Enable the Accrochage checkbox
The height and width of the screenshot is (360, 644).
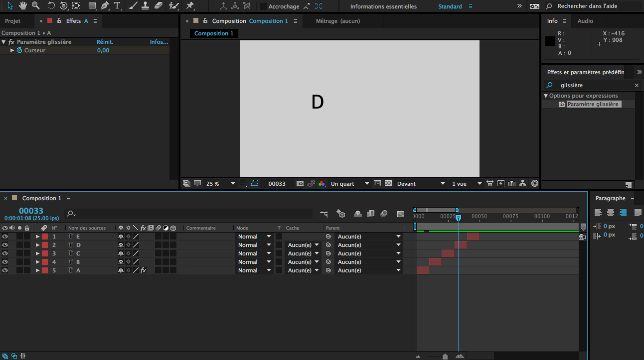(x=263, y=6)
